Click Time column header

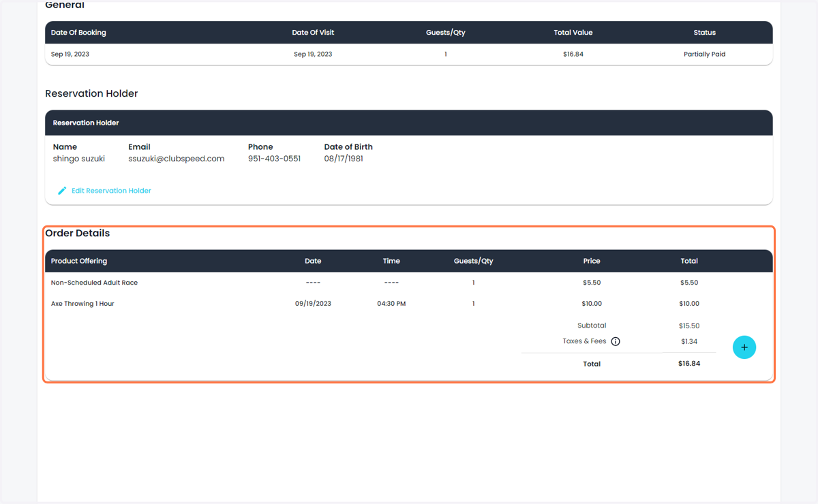point(391,261)
